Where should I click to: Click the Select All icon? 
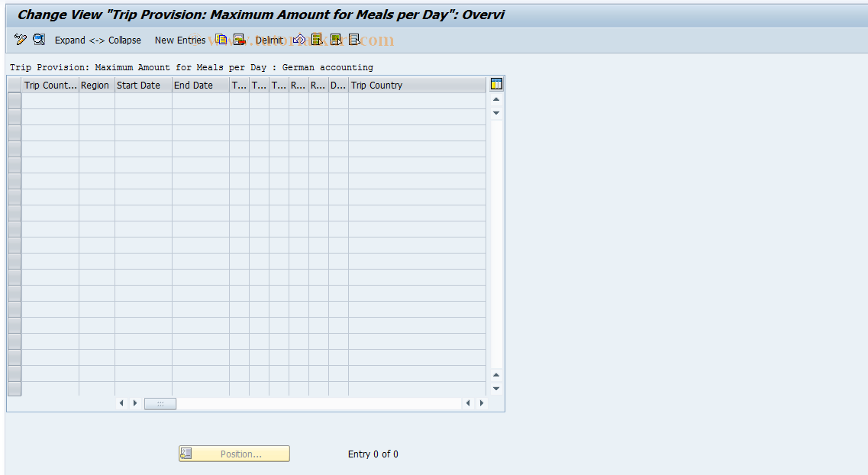317,39
